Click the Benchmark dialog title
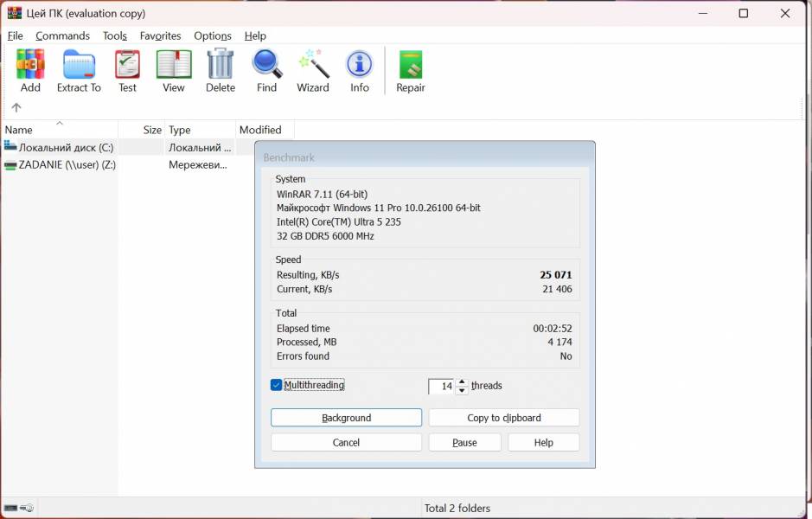Image resolution: width=812 pixels, height=519 pixels. click(289, 157)
